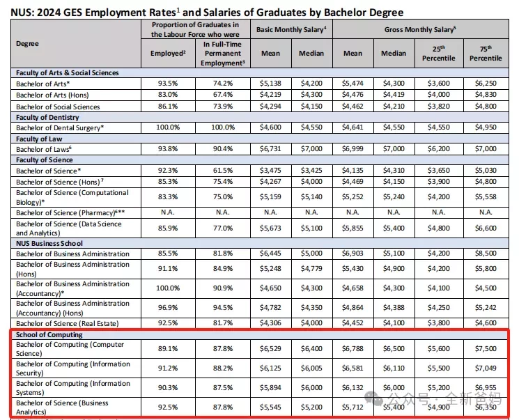Select the $4,779 basic median for Business Administration (Hons)
Viewport: 519px width, 420px height.
(311, 269)
